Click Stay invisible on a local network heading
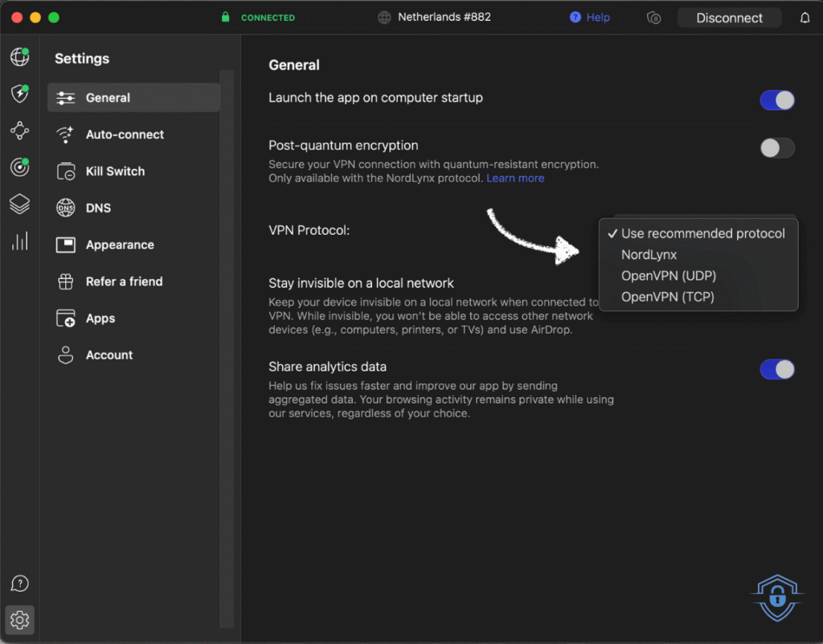 coord(361,283)
